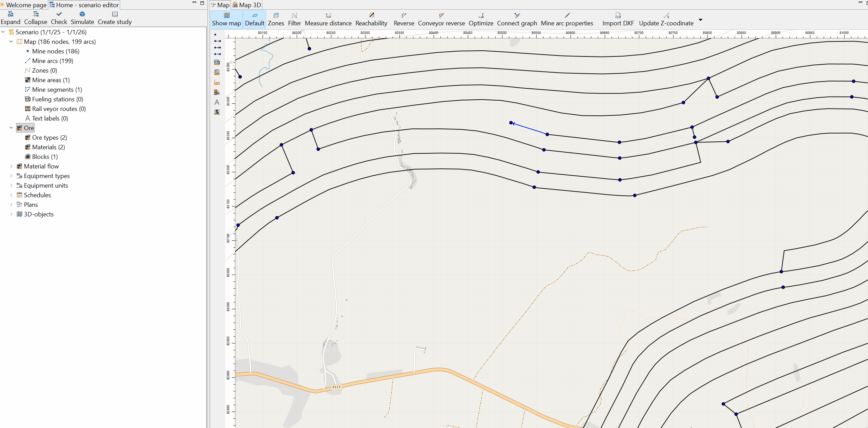Toggle the Default map mode button

[255, 20]
